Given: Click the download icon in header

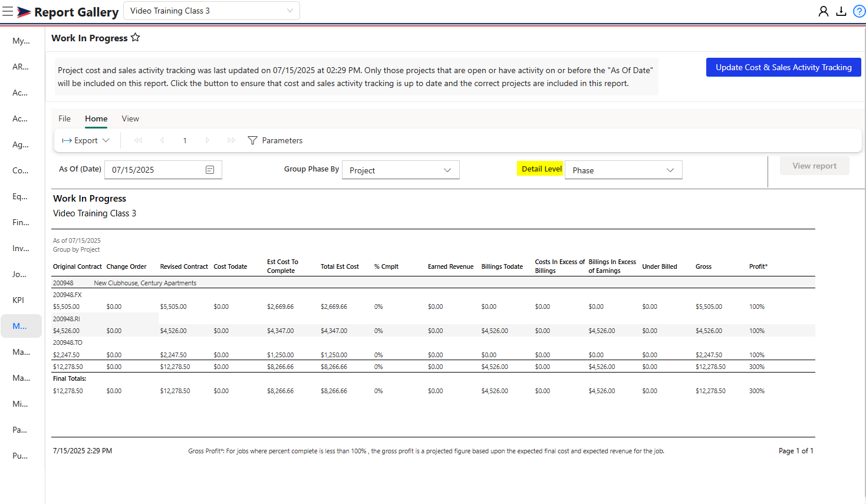Looking at the screenshot, I should coord(841,11).
